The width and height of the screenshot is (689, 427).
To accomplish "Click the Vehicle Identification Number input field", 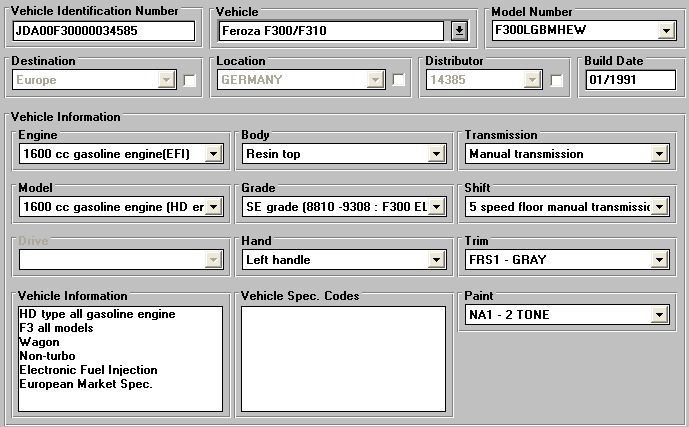I will coord(104,31).
